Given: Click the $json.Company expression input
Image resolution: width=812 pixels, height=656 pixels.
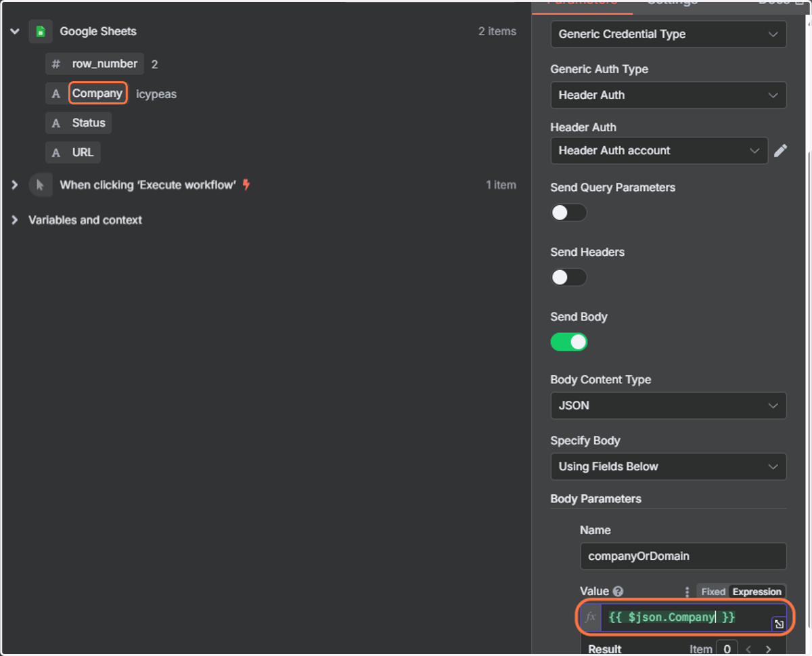Looking at the screenshot, I should pos(685,617).
